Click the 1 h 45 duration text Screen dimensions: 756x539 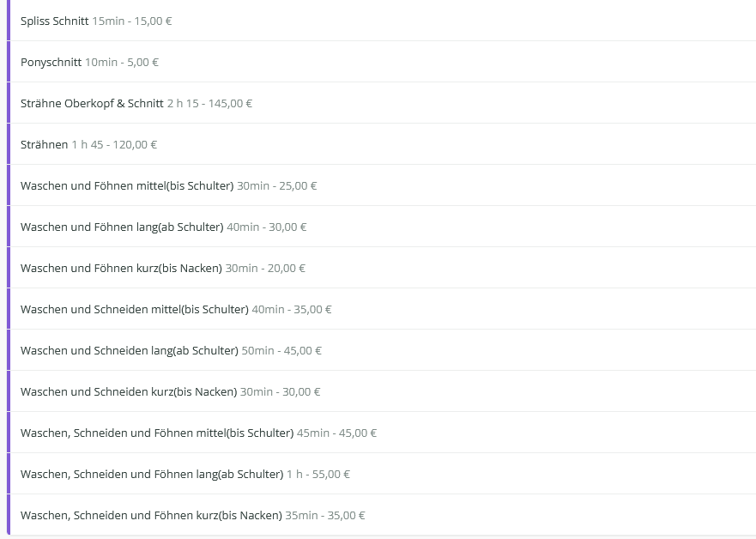pyautogui.click(x=88, y=144)
